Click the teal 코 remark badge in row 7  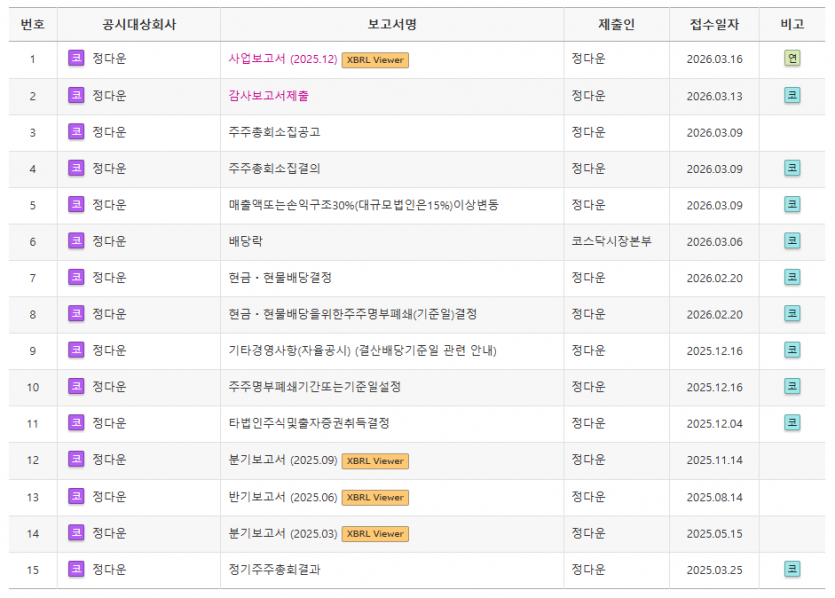[x=792, y=277]
